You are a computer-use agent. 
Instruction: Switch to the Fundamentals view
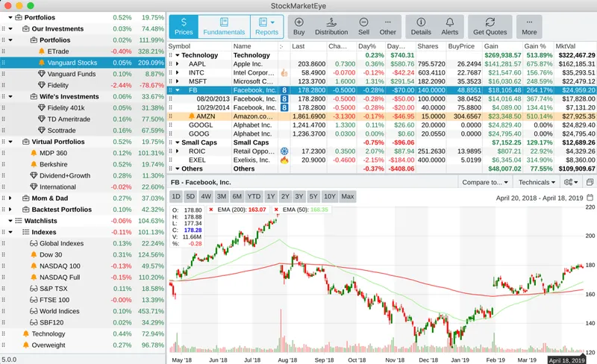point(224,27)
